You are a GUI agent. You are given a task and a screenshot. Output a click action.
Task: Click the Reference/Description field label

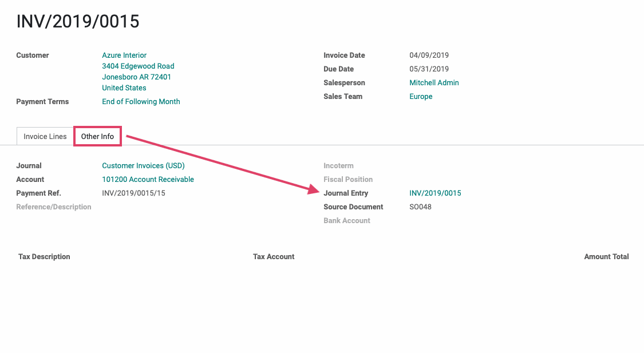coord(53,207)
